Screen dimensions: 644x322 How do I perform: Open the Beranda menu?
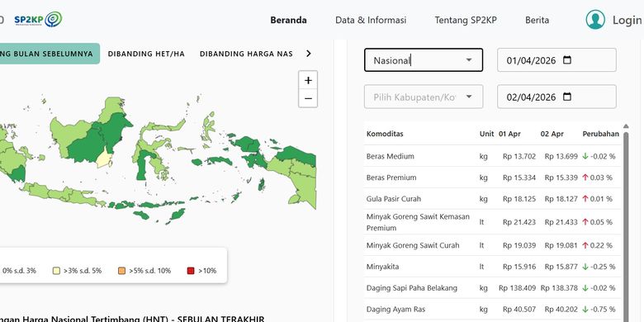tap(288, 20)
